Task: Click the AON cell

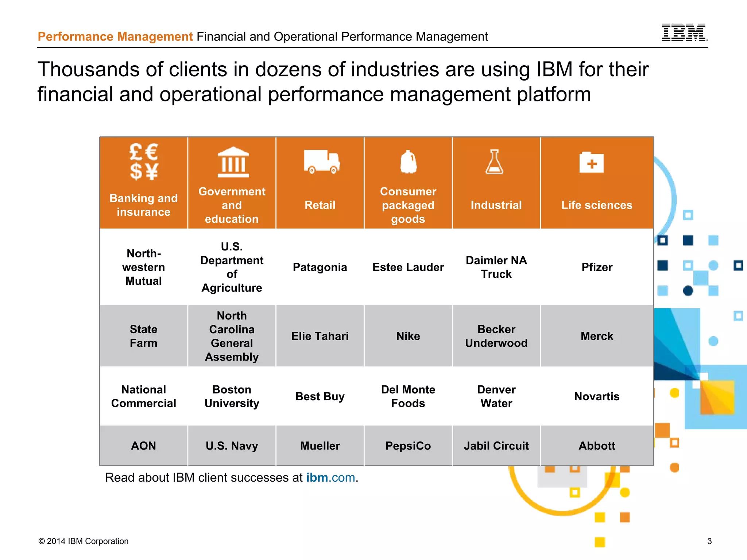Action: (x=144, y=446)
